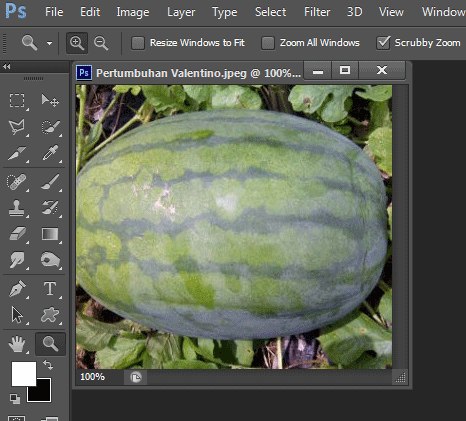This screenshot has height=421, width=466.
Task: Click the Zoom tool icon in options bar
Action: pyautogui.click(x=29, y=43)
